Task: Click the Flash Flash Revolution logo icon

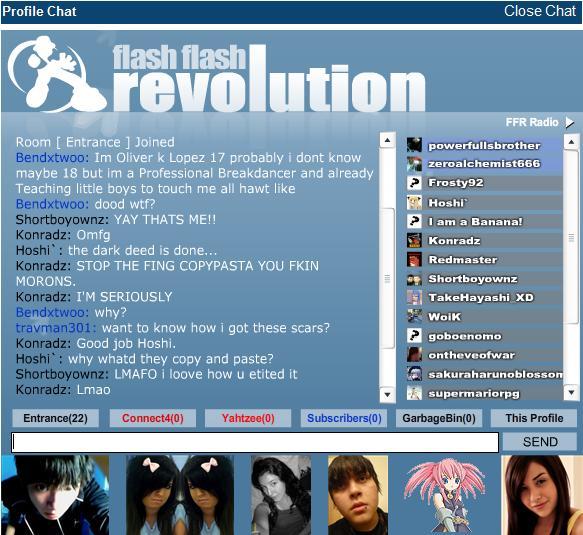Action: coord(56,74)
